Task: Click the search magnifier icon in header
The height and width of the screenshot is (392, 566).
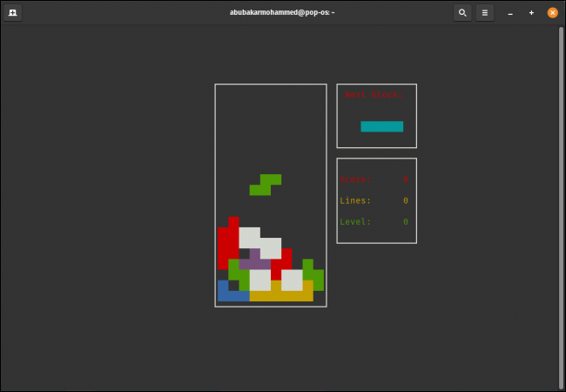Action: coord(462,13)
